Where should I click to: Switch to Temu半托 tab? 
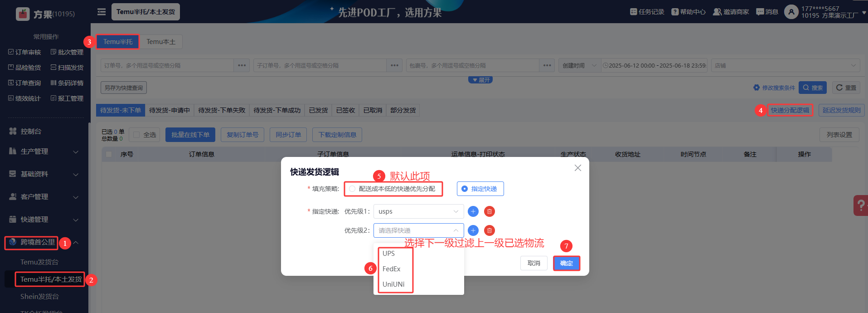point(118,42)
